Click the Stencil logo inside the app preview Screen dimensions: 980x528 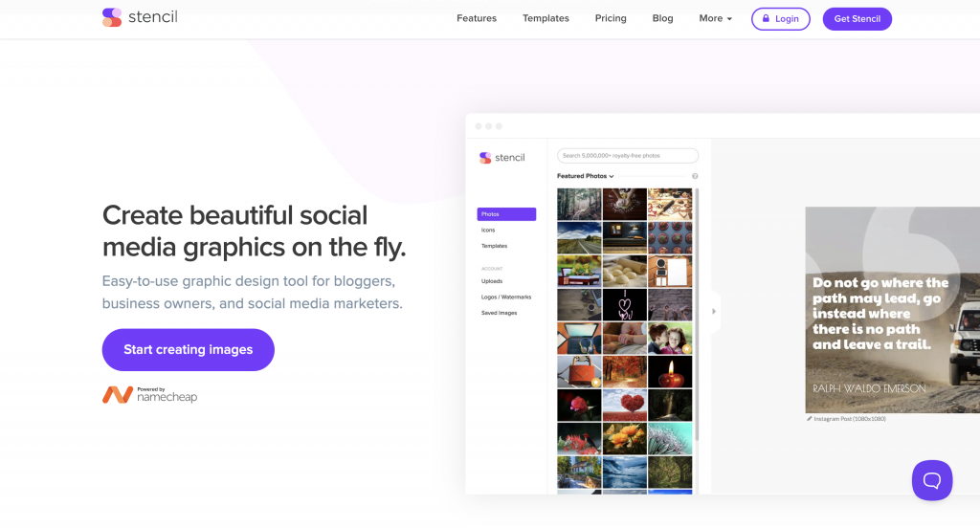point(501,158)
